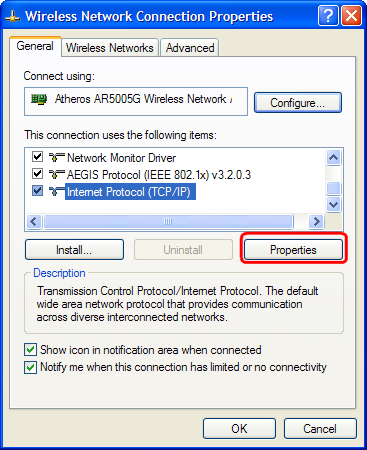Click the horizontal scroll left arrow

[x=34, y=221]
